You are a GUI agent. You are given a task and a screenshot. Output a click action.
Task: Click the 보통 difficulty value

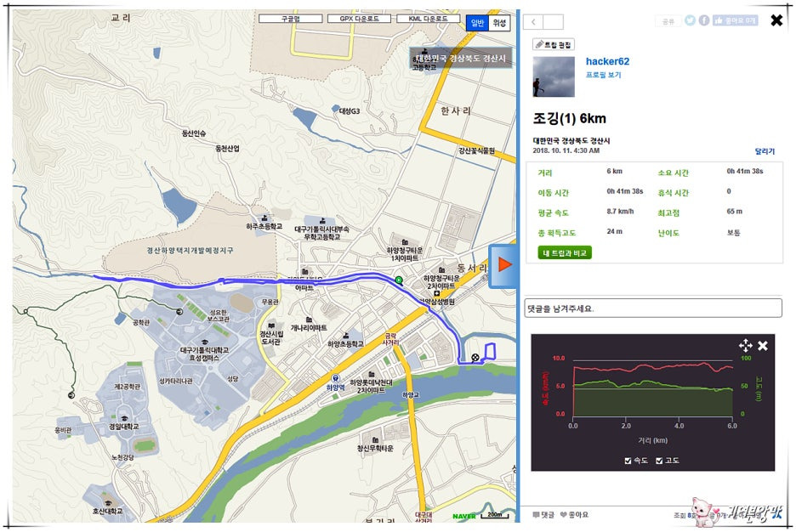coord(733,233)
